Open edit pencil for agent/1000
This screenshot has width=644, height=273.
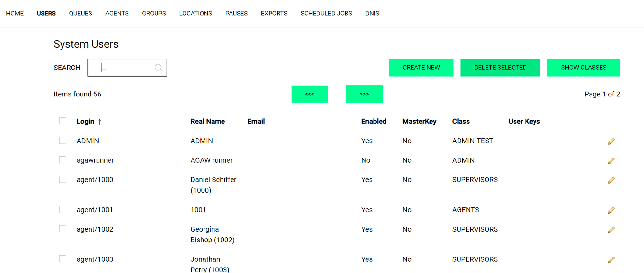pyautogui.click(x=611, y=180)
